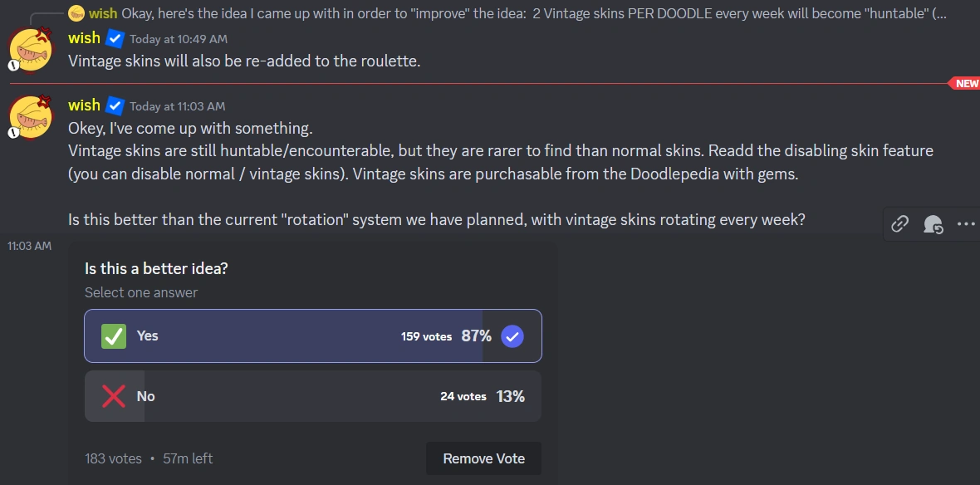Click the Today at 10:49 AM timestamp
980x485 pixels.
pyautogui.click(x=179, y=39)
